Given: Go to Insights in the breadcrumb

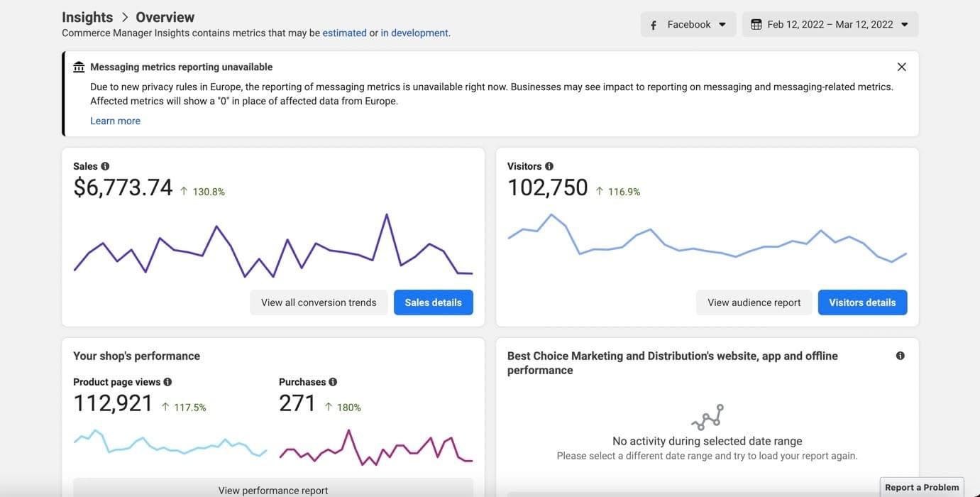Looking at the screenshot, I should 87,17.
